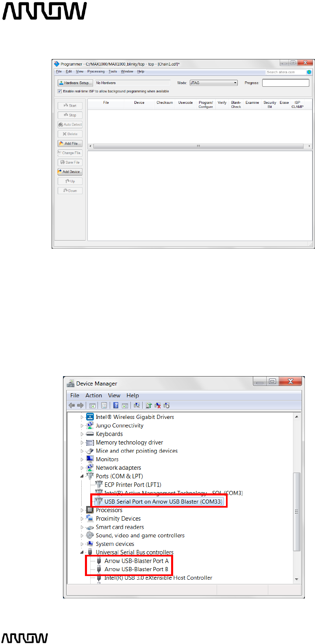Click the Add File... button
Screen dimensions: 315x644
(70, 143)
